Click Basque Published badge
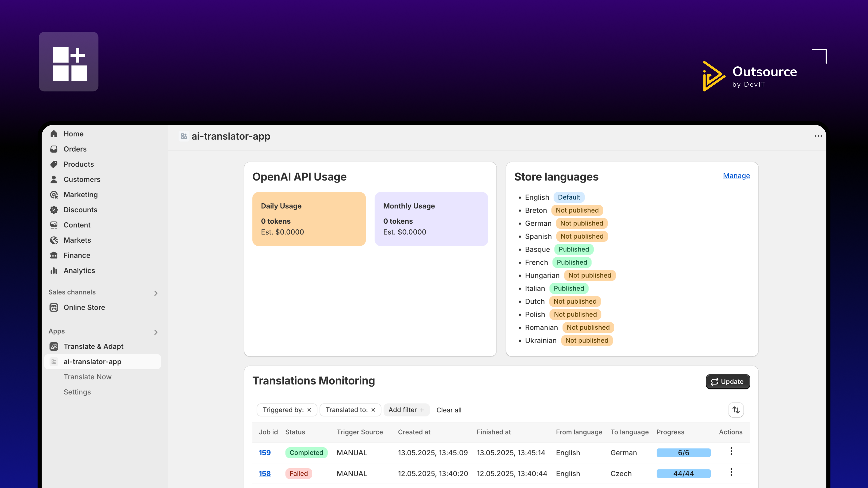This screenshot has width=868, height=488. pos(573,249)
